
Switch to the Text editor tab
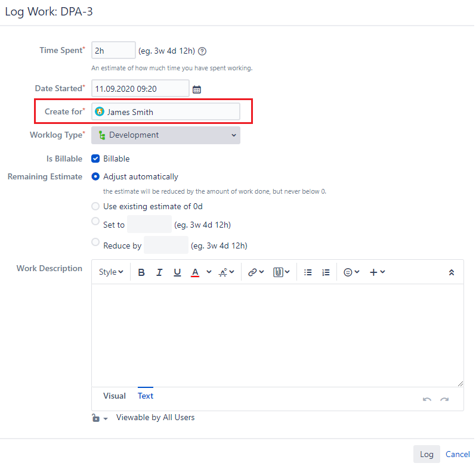(x=146, y=396)
